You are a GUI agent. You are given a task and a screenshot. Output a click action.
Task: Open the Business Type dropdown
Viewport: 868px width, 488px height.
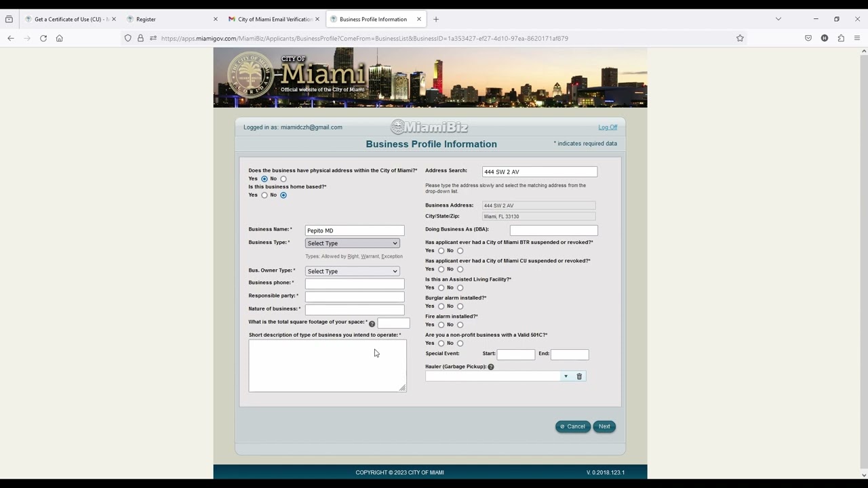[353, 243]
